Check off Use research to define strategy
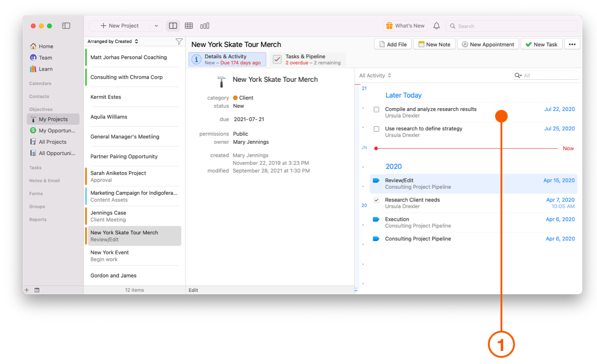Image resolution: width=597 pixels, height=364 pixels. click(x=376, y=128)
